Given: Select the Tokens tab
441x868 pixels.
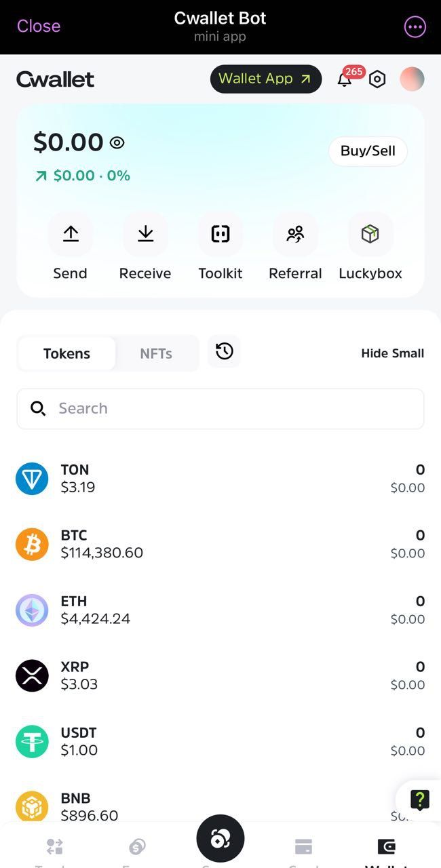Looking at the screenshot, I should click(x=66, y=353).
